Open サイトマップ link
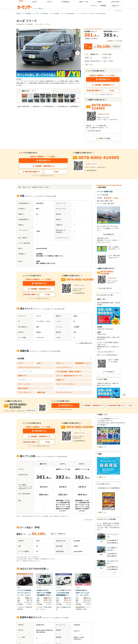This screenshot has height=644, width=138. point(118,11)
